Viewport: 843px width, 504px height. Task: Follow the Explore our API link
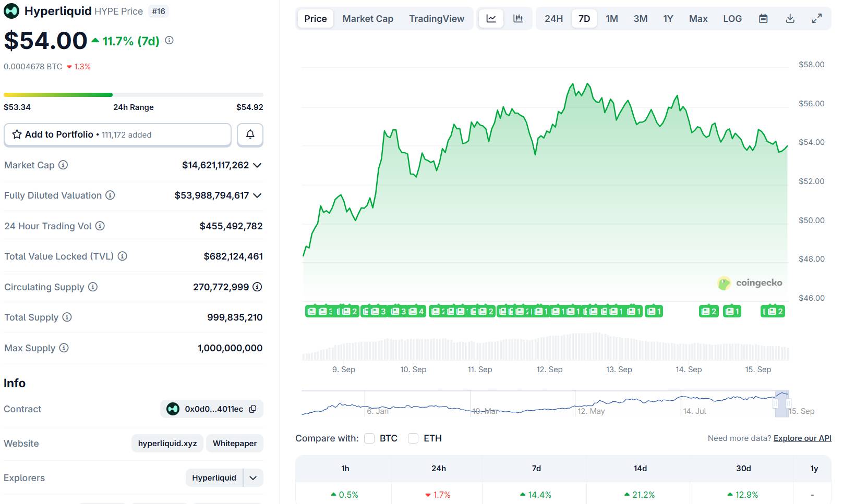[x=802, y=438]
